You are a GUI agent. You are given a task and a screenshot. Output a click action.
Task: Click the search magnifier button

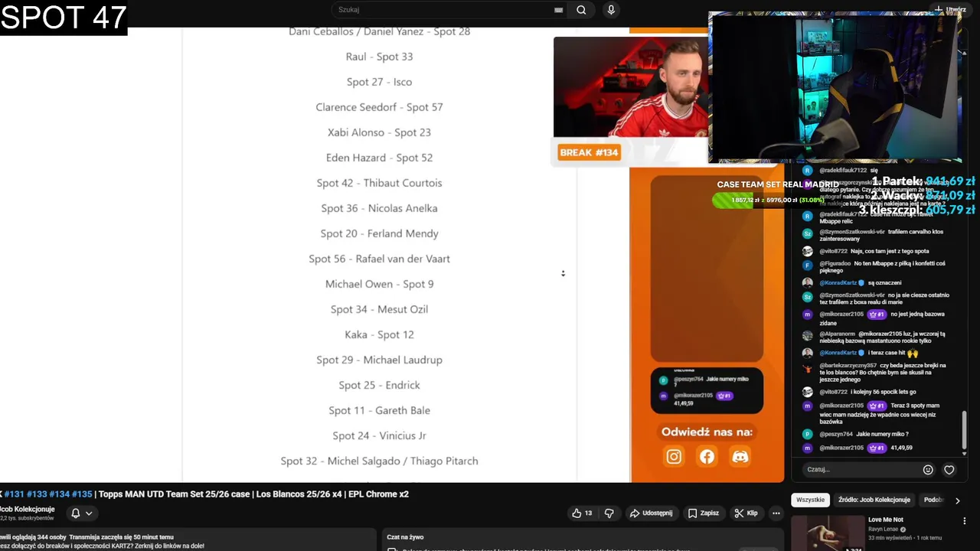tap(581, 10)
